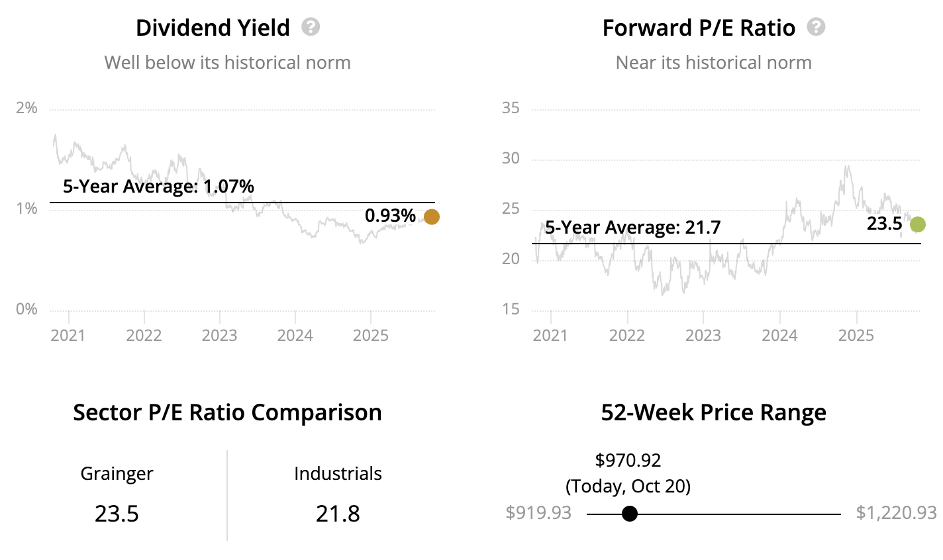Click the 52-Week Price Range heading
Viewport: 943px width, 560px height.
point(713,412)
